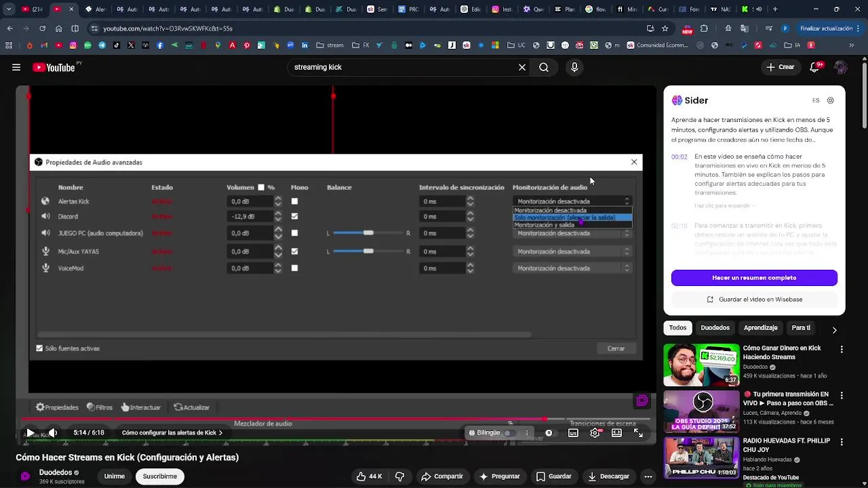Adjust JUEGO PC balance slider

click(x=368, y=233)
